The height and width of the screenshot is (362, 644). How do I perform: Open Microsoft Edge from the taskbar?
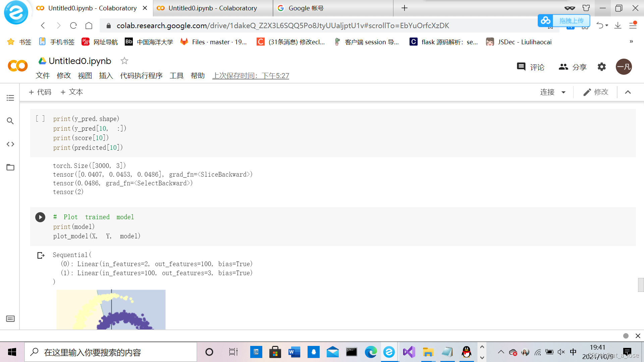point(371,352)
